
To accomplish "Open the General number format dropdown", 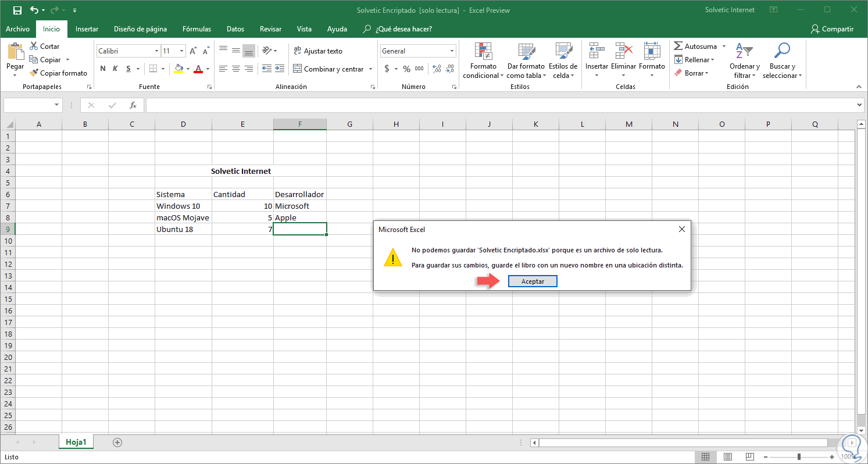I will click(452, 51).
